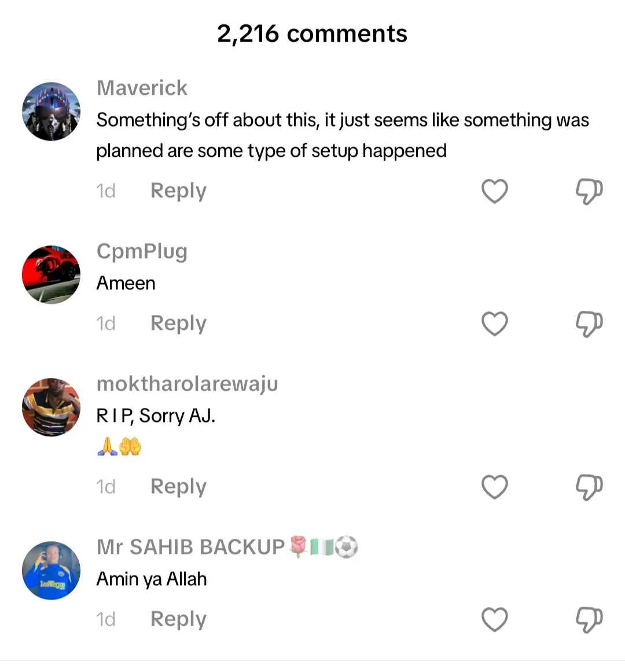Go to the moktharolarewaju username

187,384
